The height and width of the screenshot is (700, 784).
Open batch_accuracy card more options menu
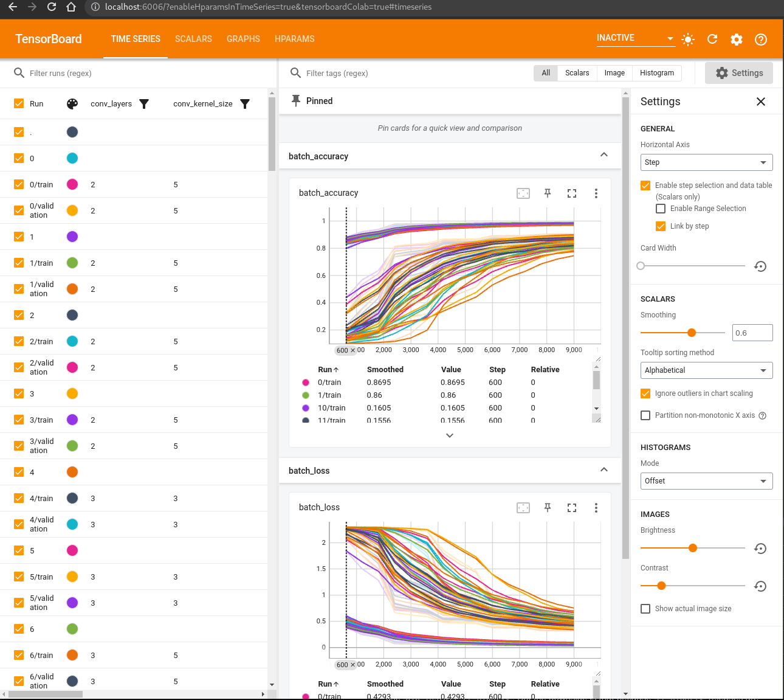[596, 193]
